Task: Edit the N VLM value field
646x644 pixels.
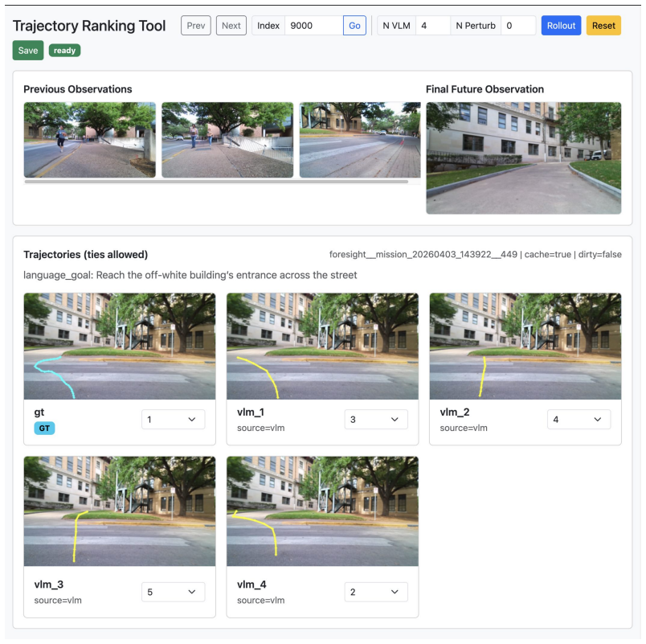Action: (x=432, y=26)
